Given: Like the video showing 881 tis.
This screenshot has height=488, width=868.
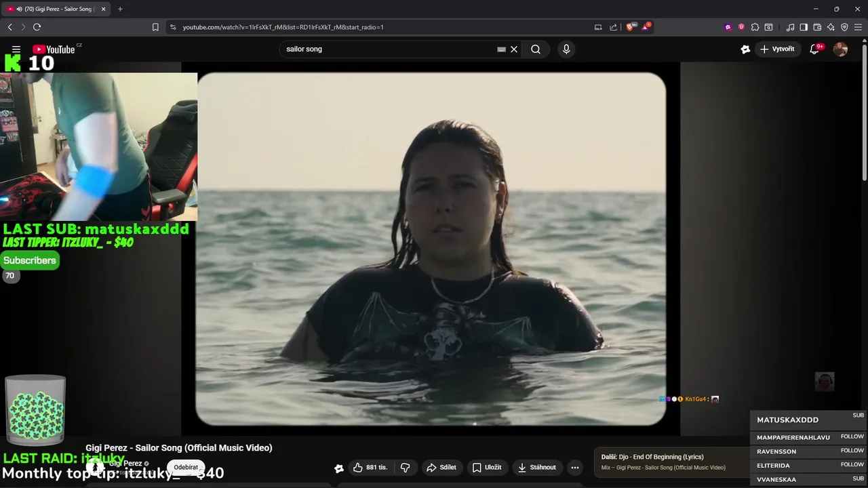Looking at the screenshot, I should 370,467.
